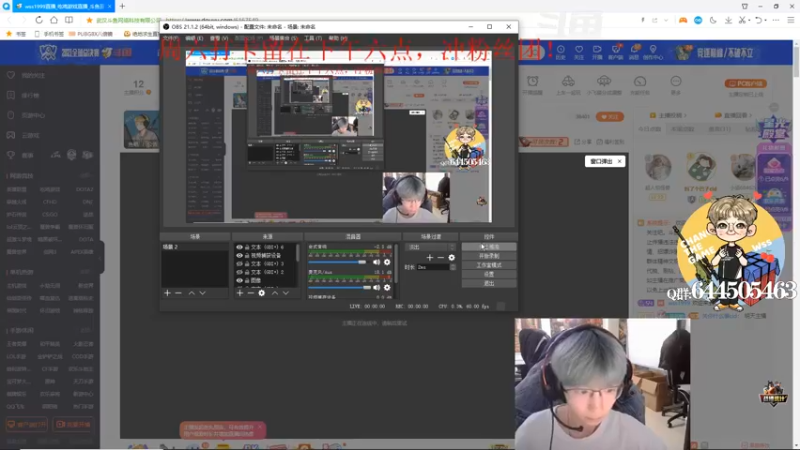Open scene transition type dropdown
The width and height of the screenshot is (800, 450).
pyautogui.click(x=430, y=247)
